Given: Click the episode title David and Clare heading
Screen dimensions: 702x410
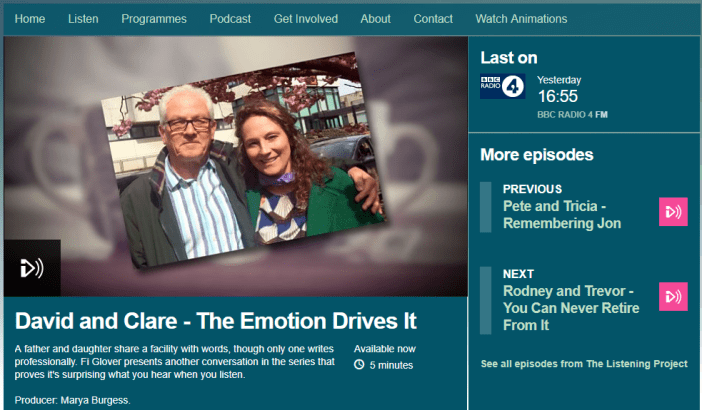Looking at the screenshot, I should [216, 321].
